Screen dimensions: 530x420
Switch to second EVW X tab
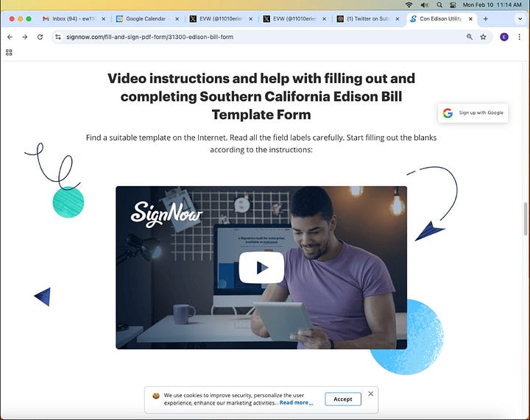pyautogui.click(x=294, y=19)
